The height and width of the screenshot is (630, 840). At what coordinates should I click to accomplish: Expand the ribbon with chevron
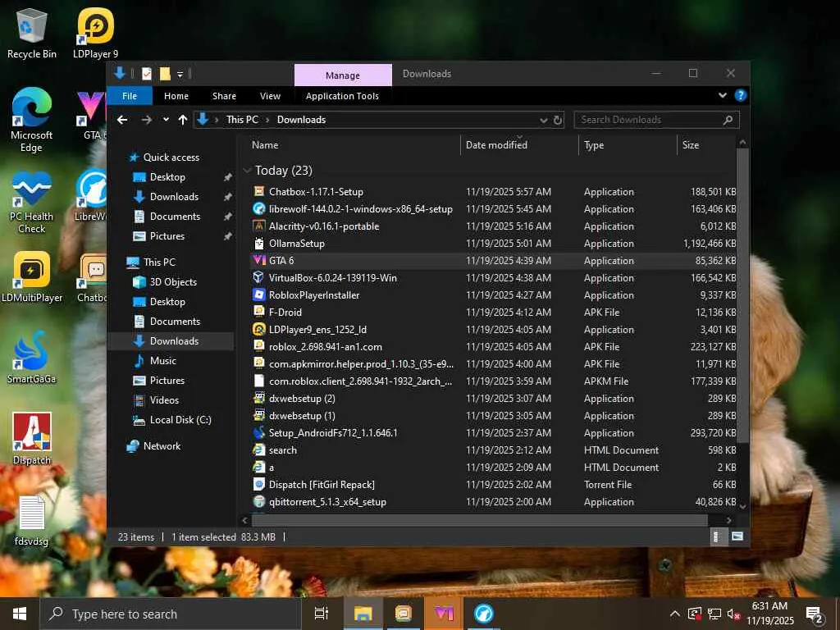[x=723, y=95]
